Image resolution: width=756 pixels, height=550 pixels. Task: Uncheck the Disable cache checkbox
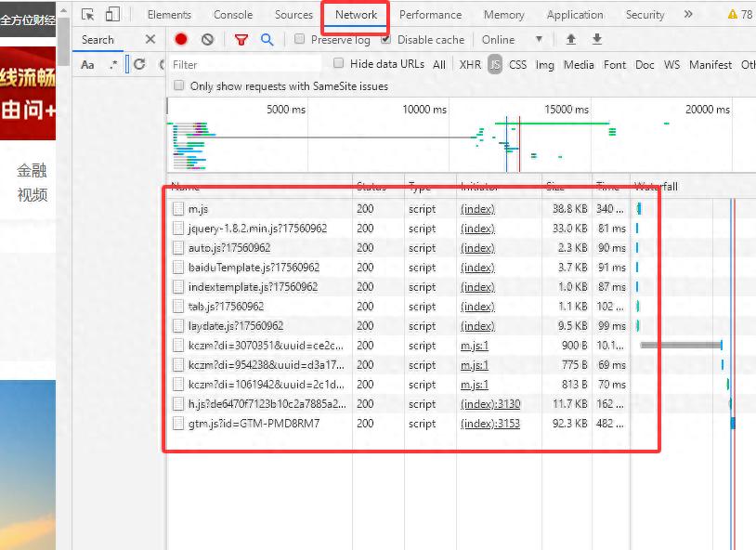(x=386, y=39)
